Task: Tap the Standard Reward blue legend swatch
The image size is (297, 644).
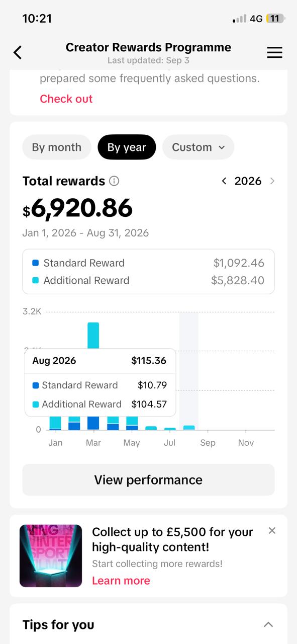Action: pos(35,263)
